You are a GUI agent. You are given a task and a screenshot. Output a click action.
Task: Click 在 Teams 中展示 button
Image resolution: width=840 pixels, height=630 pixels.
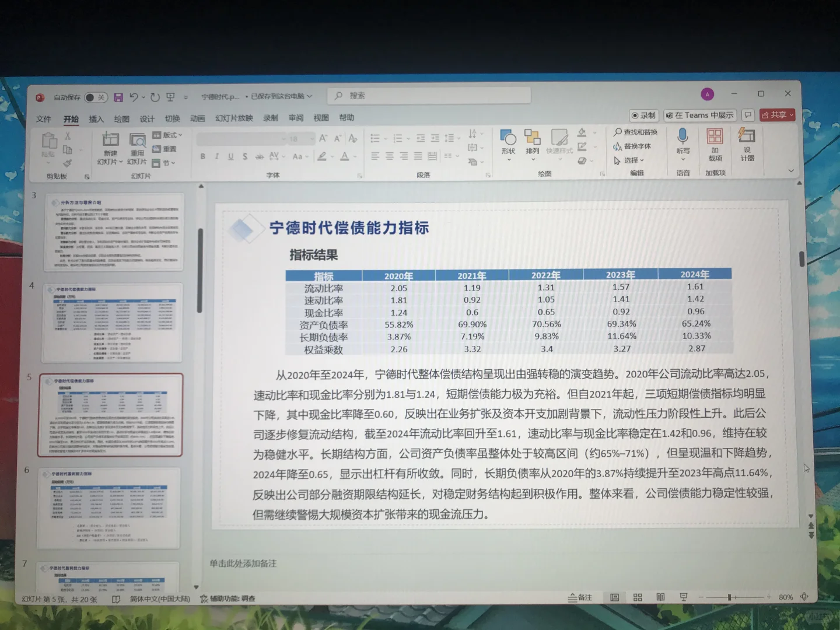point(700,116)
